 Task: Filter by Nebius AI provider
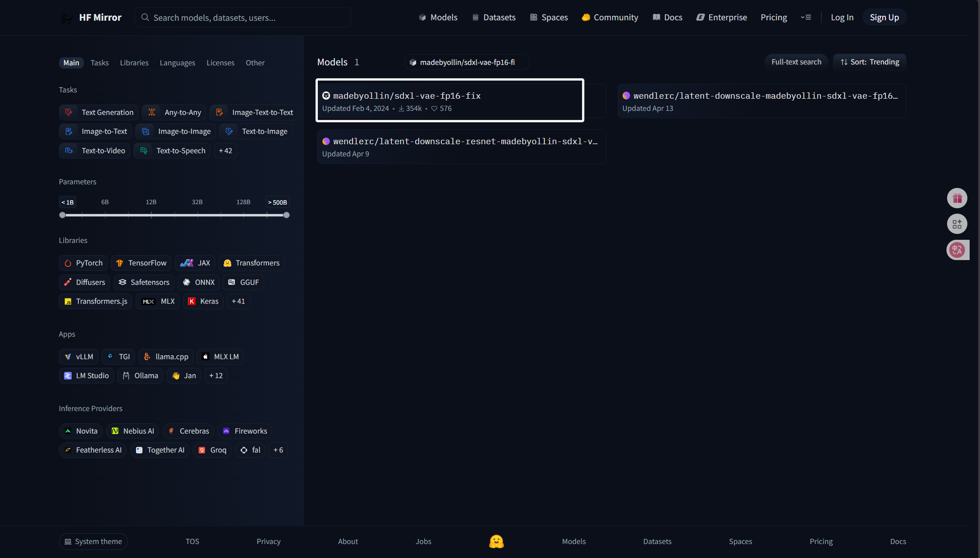[133, 431]
